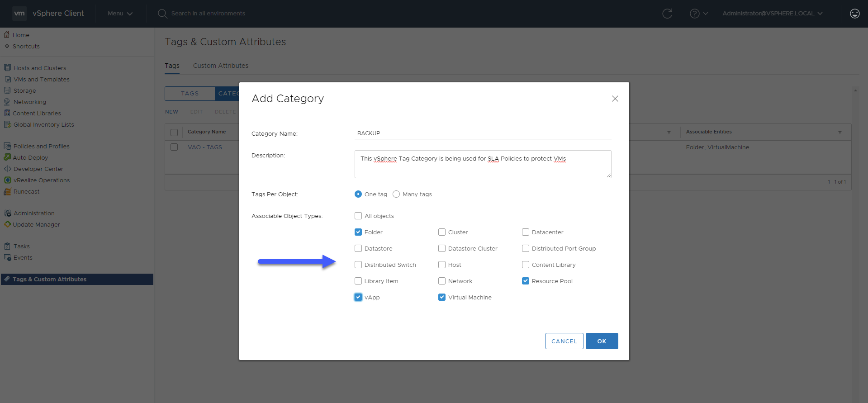Confirm the category with OK

602,341
